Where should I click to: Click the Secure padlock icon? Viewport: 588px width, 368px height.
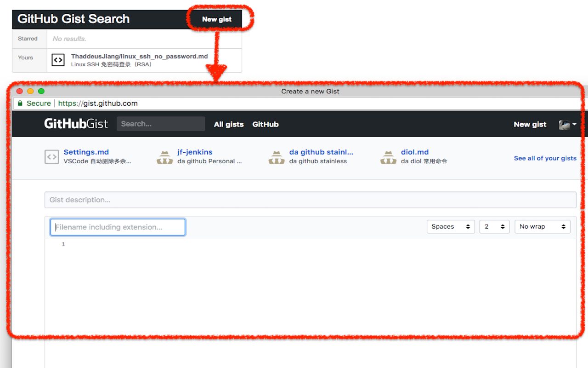click(20, 103)
